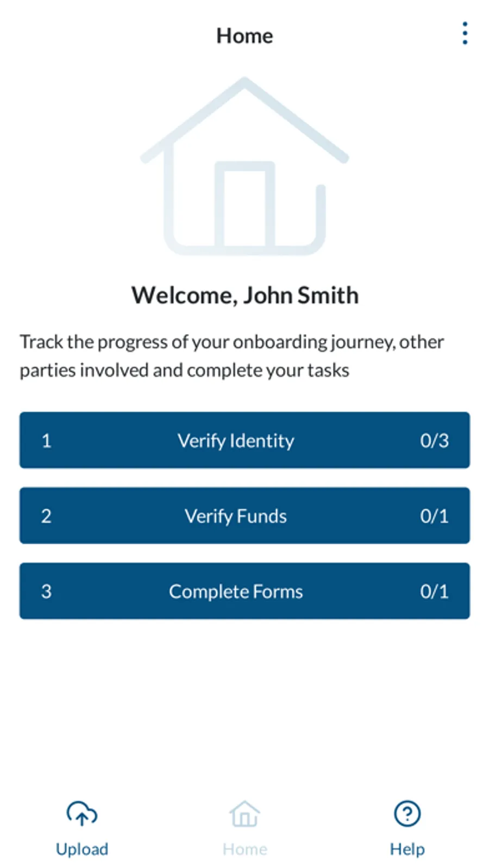Click the 0/1 progress on Complete Forms
Viewport: 489px width, 868px height.
[x=434, y=592]
